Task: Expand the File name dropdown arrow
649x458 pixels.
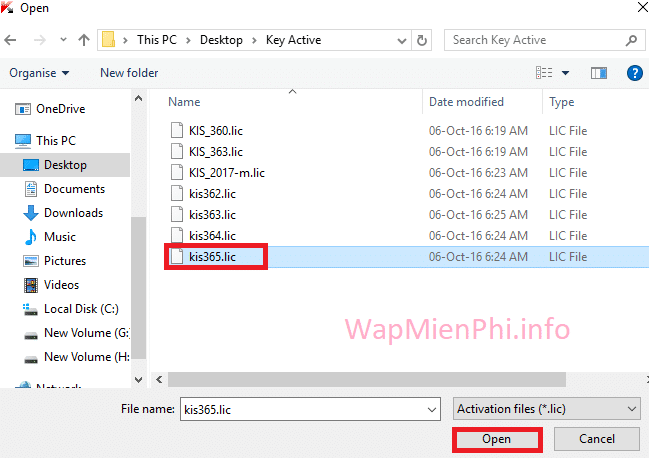Action: click(x=432, y=410)
